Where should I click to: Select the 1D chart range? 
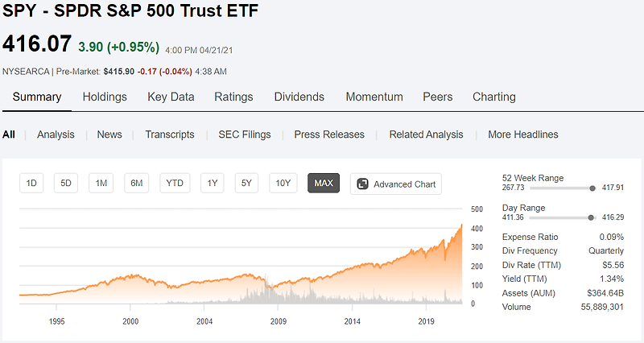coord(31,184)
